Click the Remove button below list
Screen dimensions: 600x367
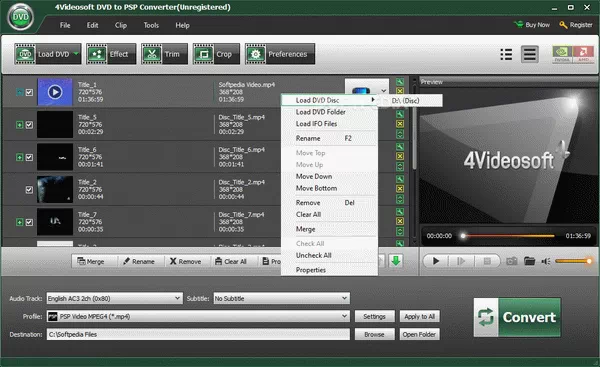click(187, 261)
